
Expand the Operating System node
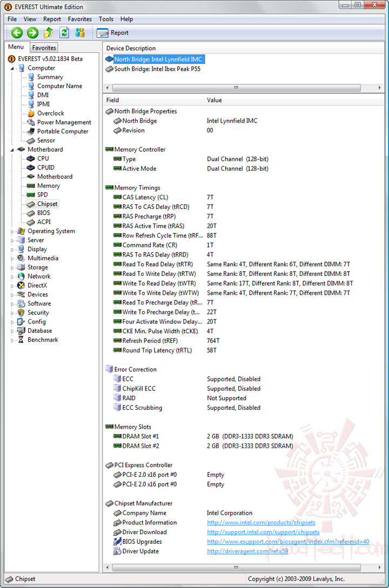point(12,232)
